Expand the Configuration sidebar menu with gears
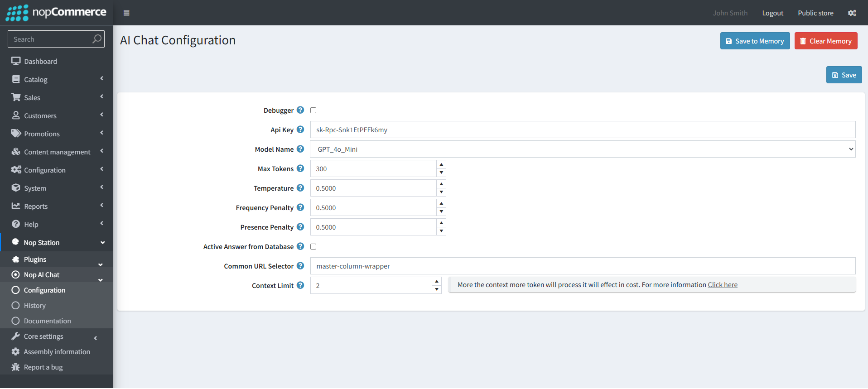The width and height of the screenshot is (868, 389). [56, 170]
